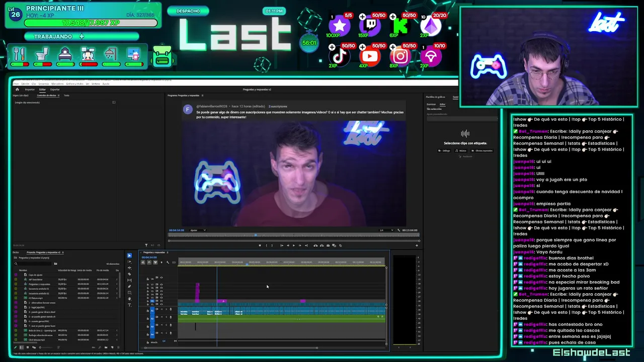Open the Secuencia menu
The width and height of the screenshot is (644, 362).
44,84
